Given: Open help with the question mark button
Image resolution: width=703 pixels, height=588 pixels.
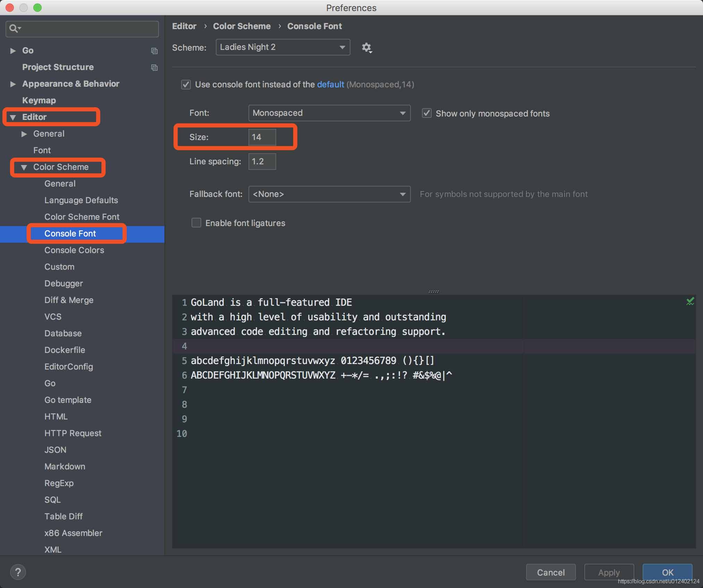Looking at the screenshot, I should click(18, 572).
